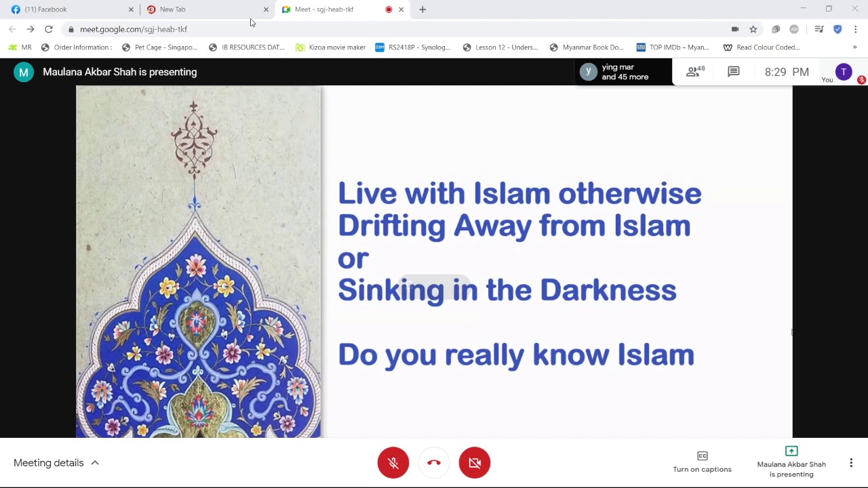Open 'Myanmar Book Do...' bookmark
Screen dimensions: 868x488
click(587, 47)
